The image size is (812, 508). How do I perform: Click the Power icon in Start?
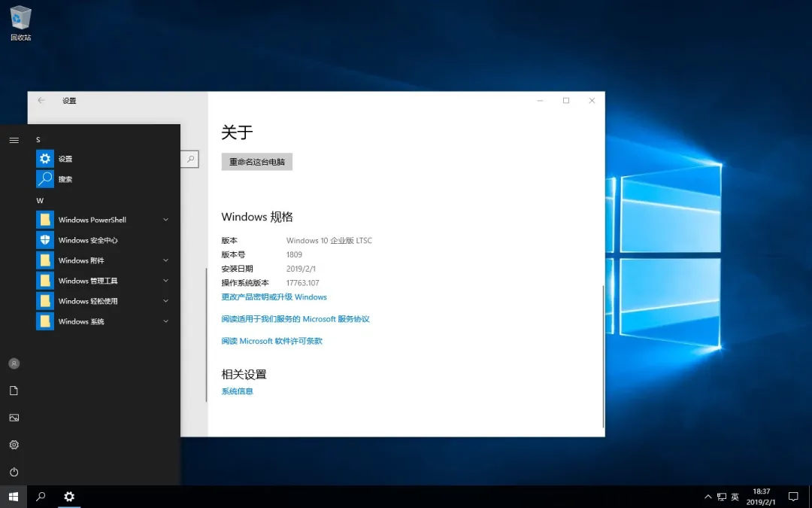[x=14, y=472]
